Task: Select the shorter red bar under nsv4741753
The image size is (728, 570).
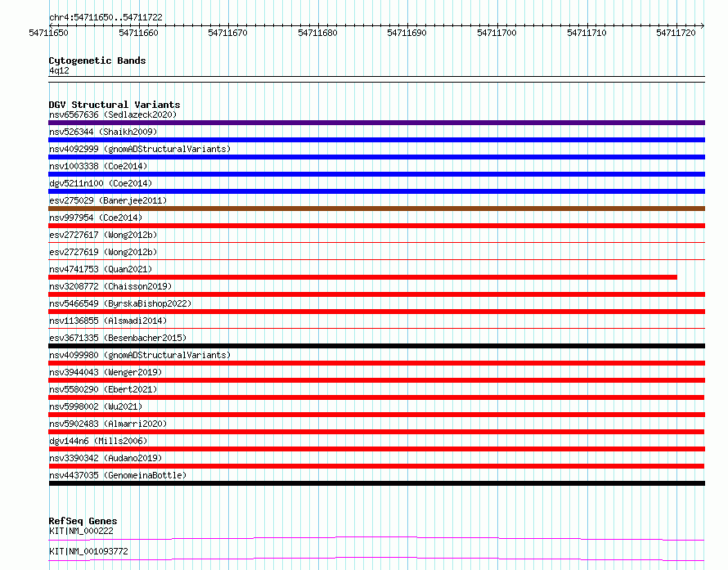Action: click(x=362, y=277)
